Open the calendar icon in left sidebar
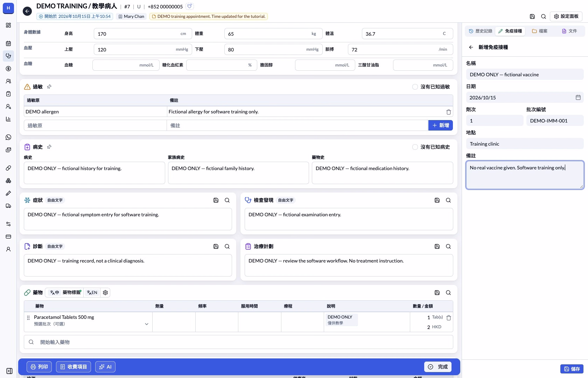 [x=8, y=43]
